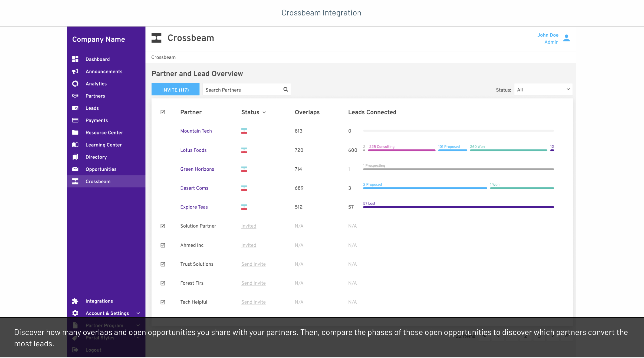Open the Status filter dropdown set to All
The height and width of the screenshot is (358, 644).
543,89
